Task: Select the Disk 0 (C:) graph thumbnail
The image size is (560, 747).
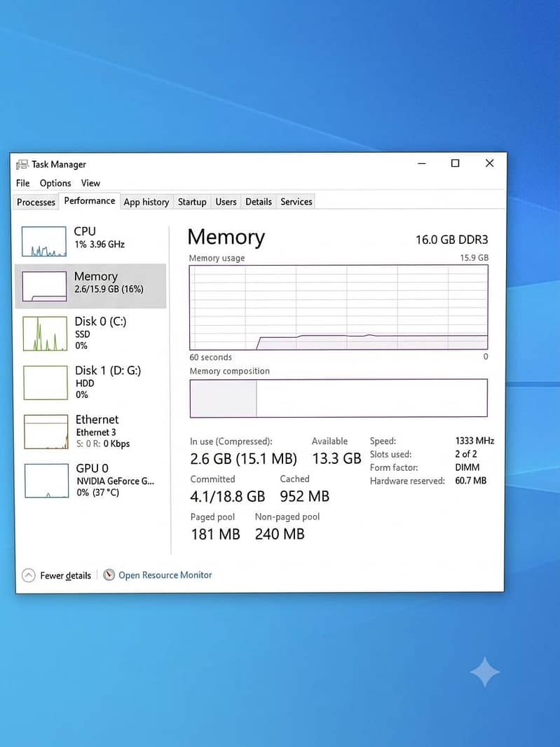Action: 45,334
